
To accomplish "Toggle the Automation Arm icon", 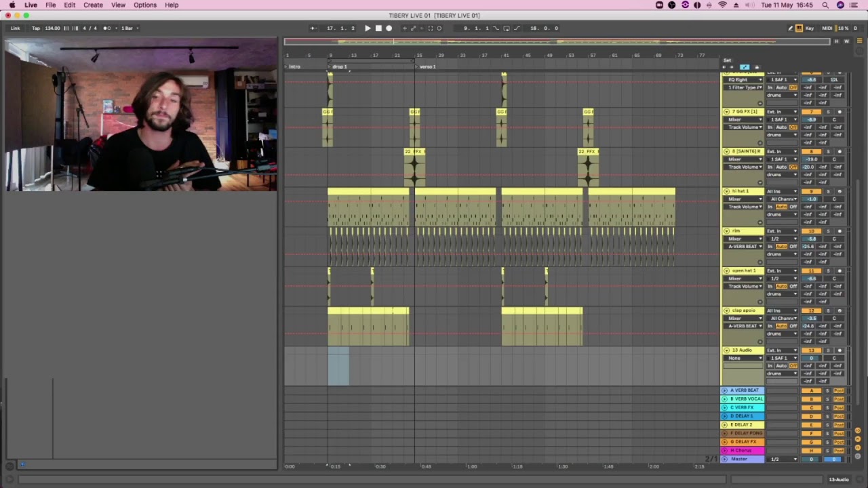I will click(414, 28).
